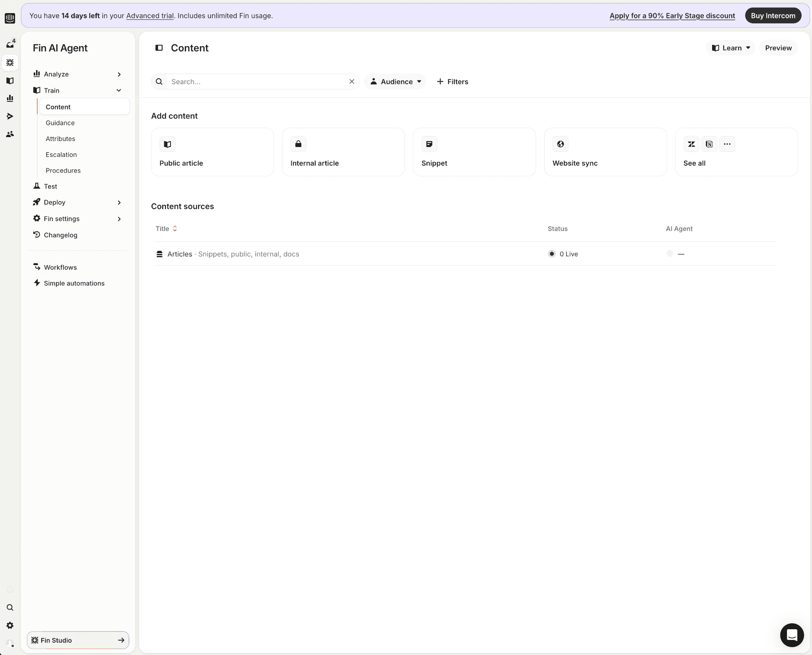The width and height of the screenshot is (812, 655).
Task: Open Contacts people icon in rail
Action: [10, 134]
